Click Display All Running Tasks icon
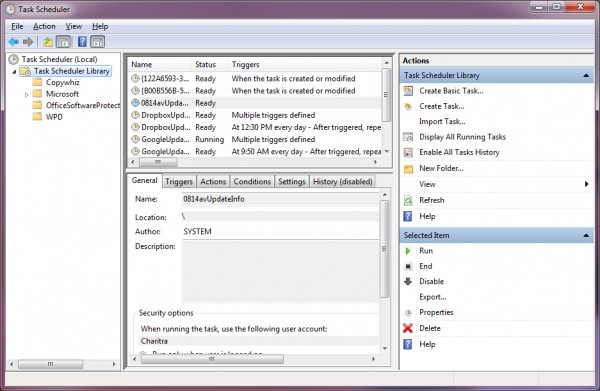The height and width of the screenshot is (391, 600). click(408, 137)
